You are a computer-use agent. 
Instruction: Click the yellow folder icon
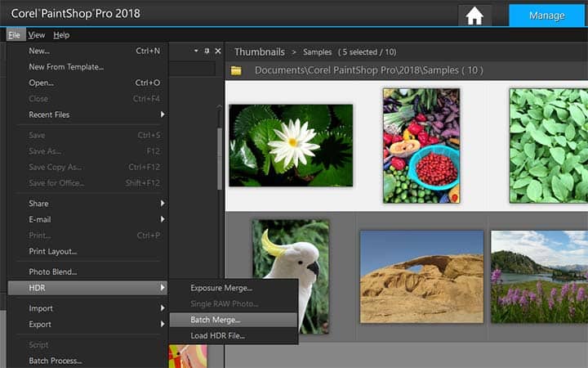tap(236, 70)
